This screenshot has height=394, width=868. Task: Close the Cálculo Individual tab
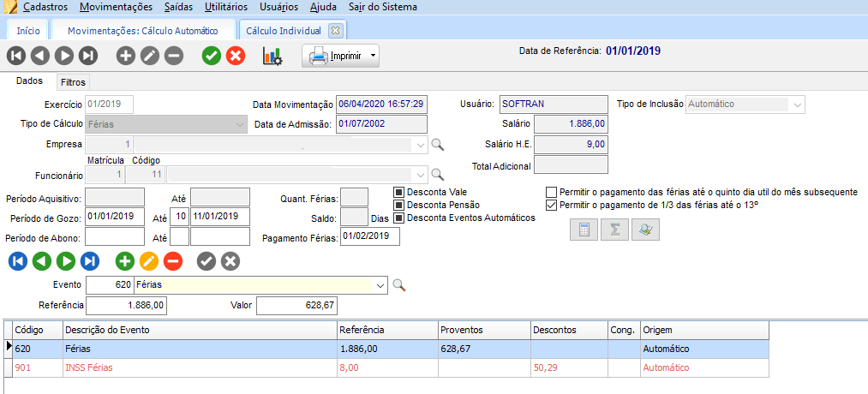click(x=335, y=30)
